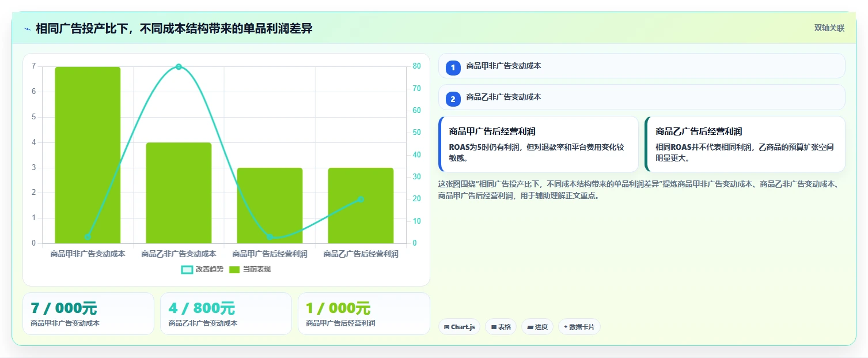Click the x-axis label 商品乙非广告变动成本

pos(179,254)
